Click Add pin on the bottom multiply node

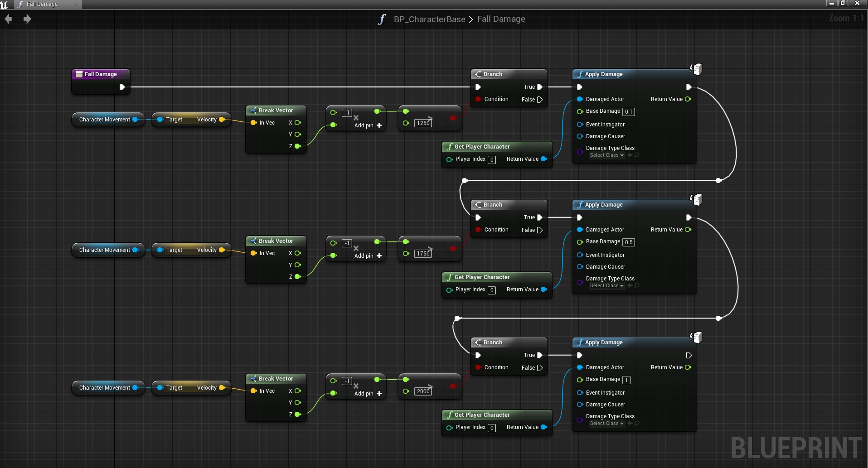coord(368,394)
